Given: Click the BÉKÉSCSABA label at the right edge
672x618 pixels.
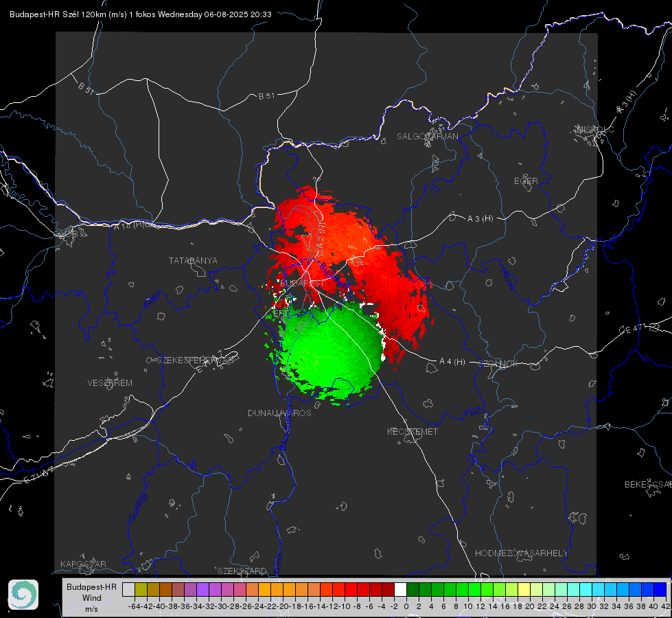Looking at the screenshot, I should [x=648, y=485].
